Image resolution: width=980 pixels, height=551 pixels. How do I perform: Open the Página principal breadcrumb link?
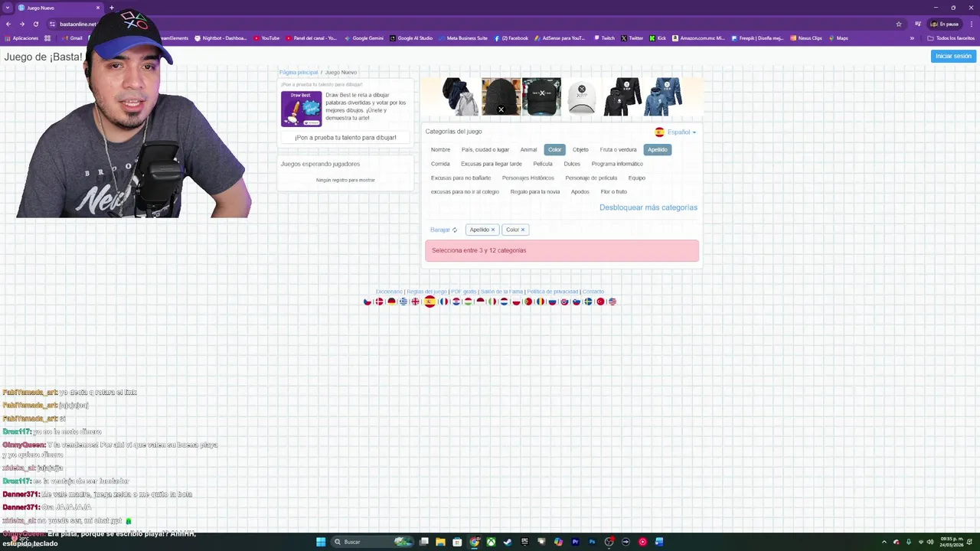point(299,73)
